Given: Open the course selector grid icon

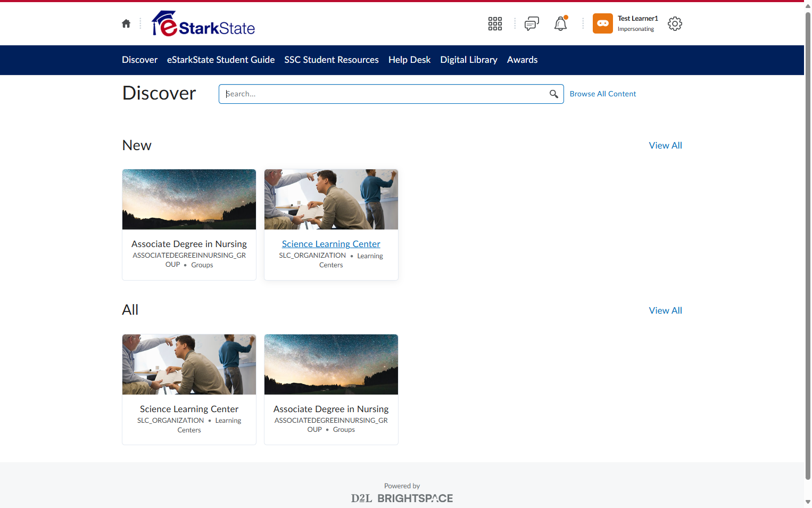Looking at the screenshot, I should click(x=495, y=23).
